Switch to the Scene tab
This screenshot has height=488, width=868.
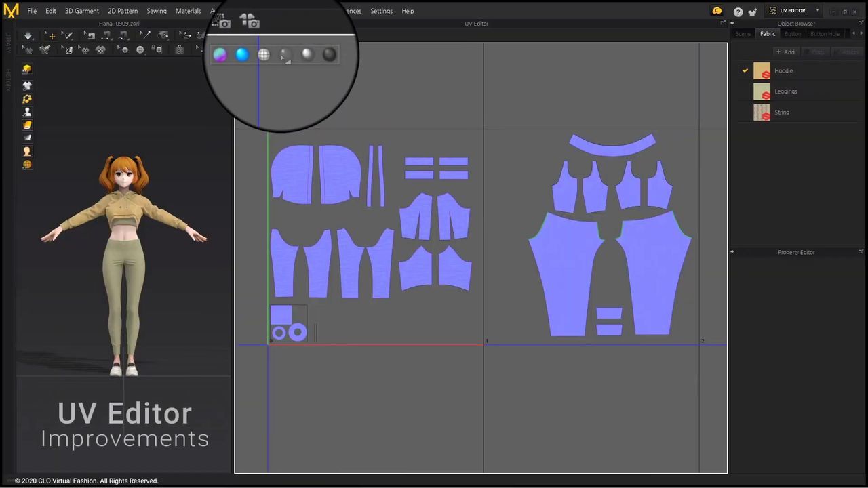(x=743, y=34)
